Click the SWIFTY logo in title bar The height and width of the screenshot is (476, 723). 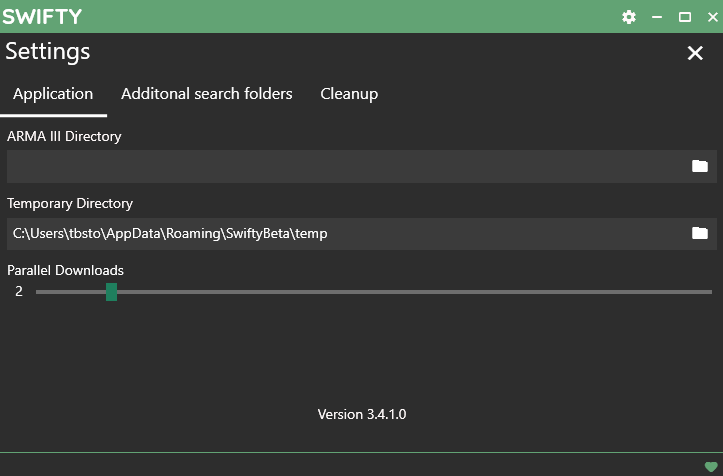pos(42,17)
